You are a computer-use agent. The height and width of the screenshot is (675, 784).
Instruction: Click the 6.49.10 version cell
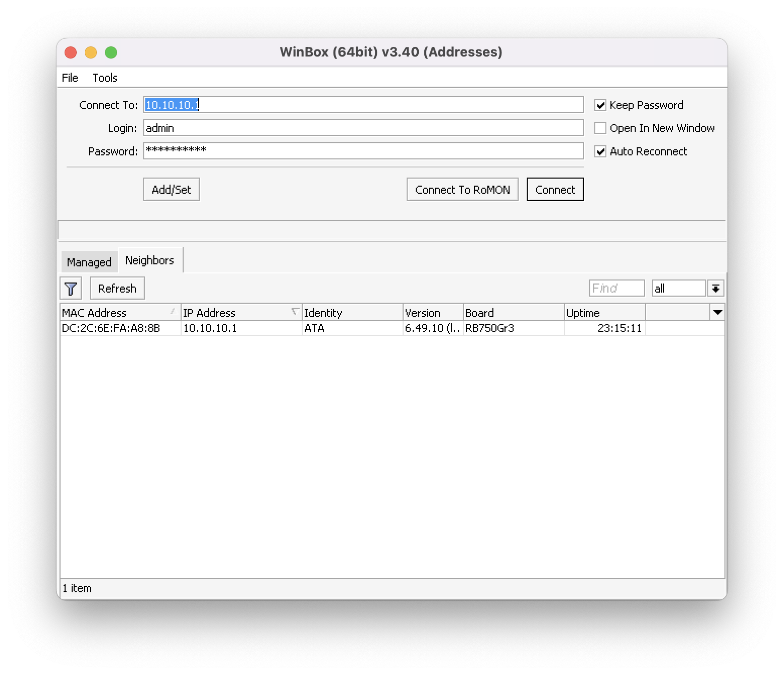(433, 328)
